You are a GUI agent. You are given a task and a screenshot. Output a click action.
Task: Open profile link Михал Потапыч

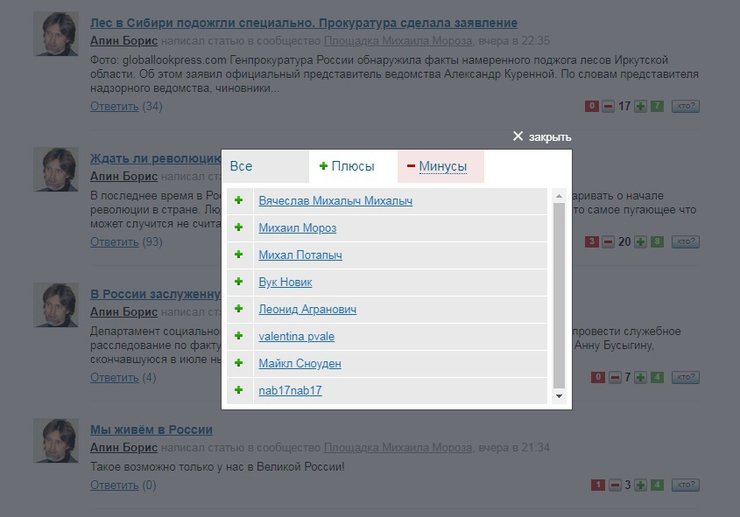(x=300, y=255)
